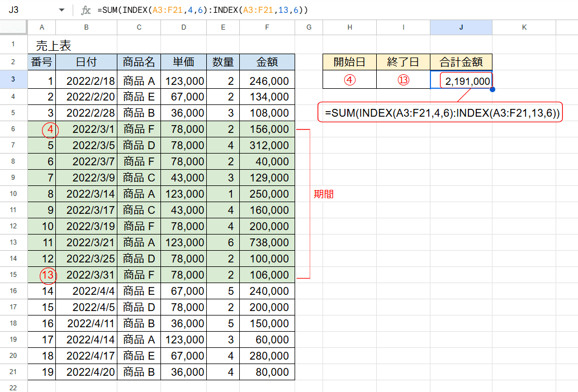Click the cell containing ④

coord(349,80)
